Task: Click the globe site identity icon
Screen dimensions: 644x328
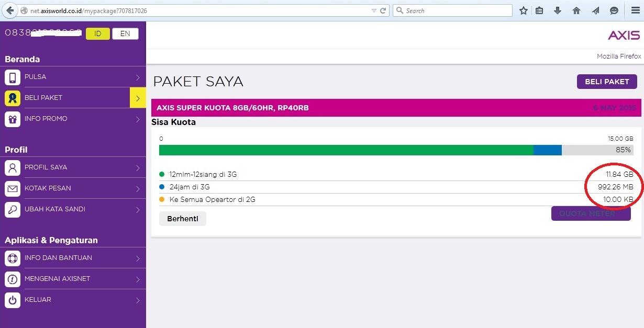Action: [24, 10]
